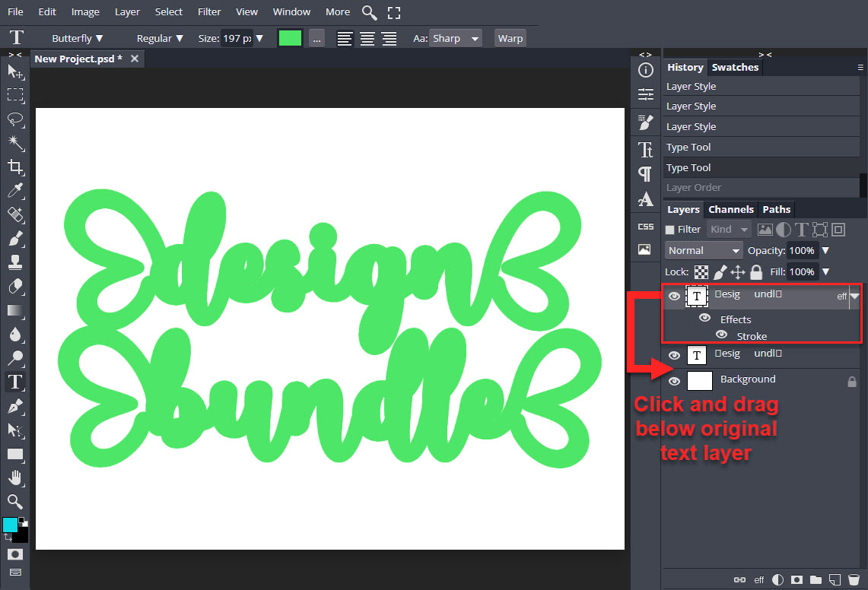The width and height of the screenshot is (868, 590).
Task: Switch to the Channels tab
Action: [731, 209]
